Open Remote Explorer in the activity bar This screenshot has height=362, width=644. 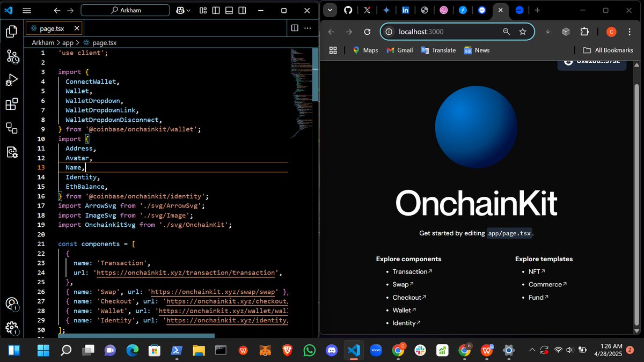tap(11, 128)
